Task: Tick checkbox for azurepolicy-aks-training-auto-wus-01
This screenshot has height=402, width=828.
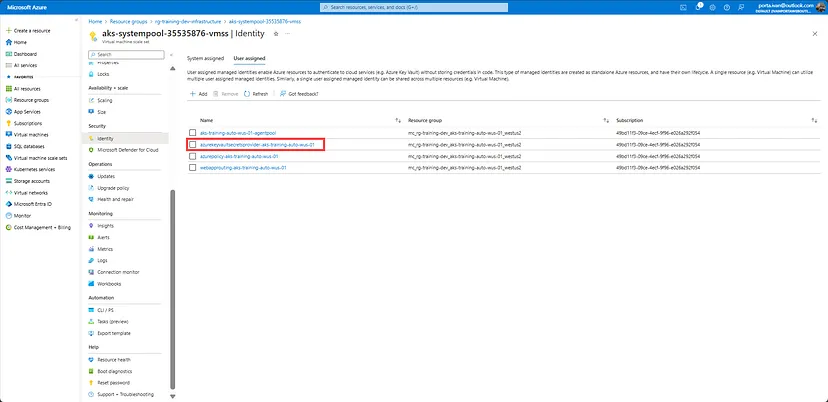Action: pyautogui.click(x=193, y=156)
